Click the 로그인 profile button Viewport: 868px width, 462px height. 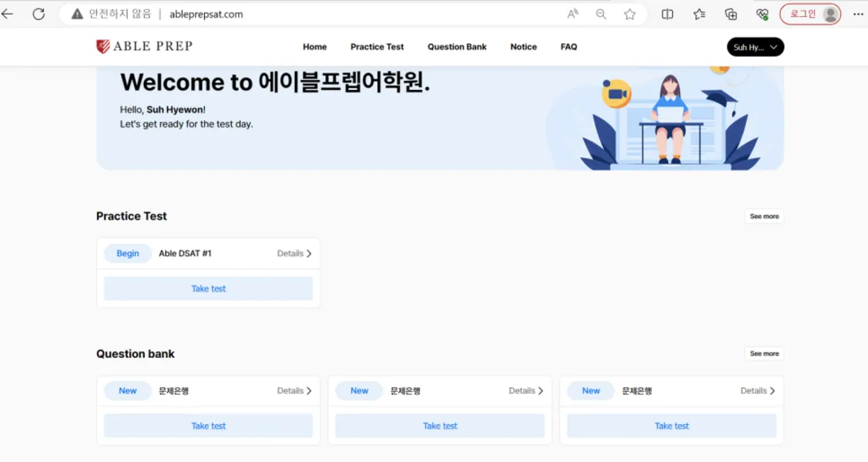[x=810, y=15]
